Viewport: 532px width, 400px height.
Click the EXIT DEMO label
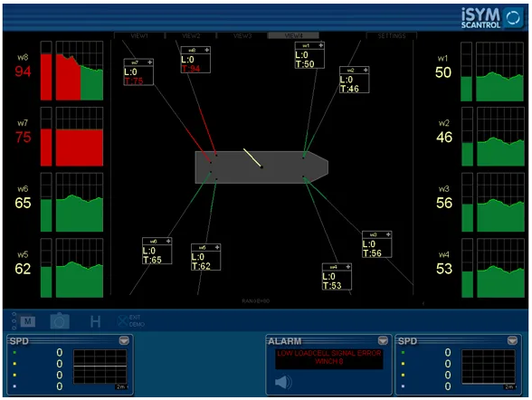click(137, 321)
